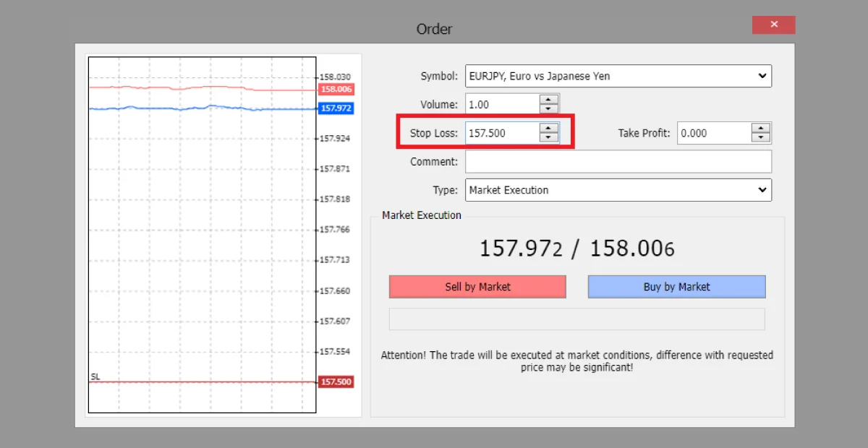Click the large 157.972 / 158.006 quote display
The image size is (868, 448).
pos(576,248)
